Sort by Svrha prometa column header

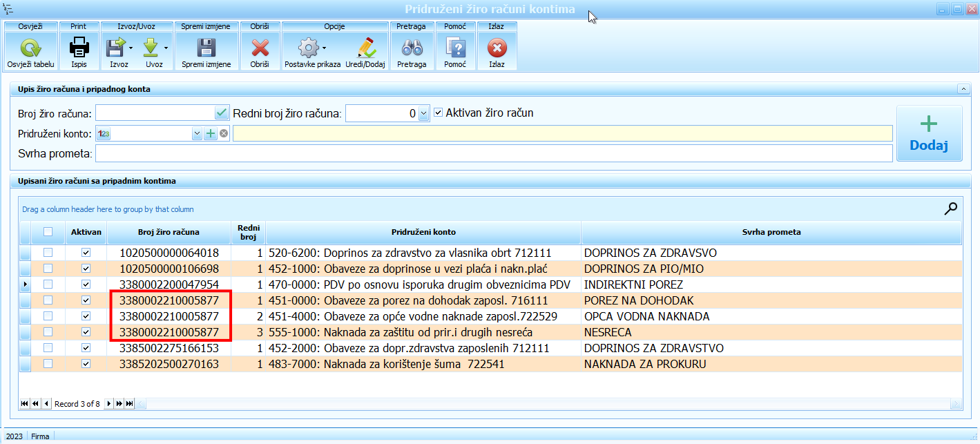[x=771, y=232]
